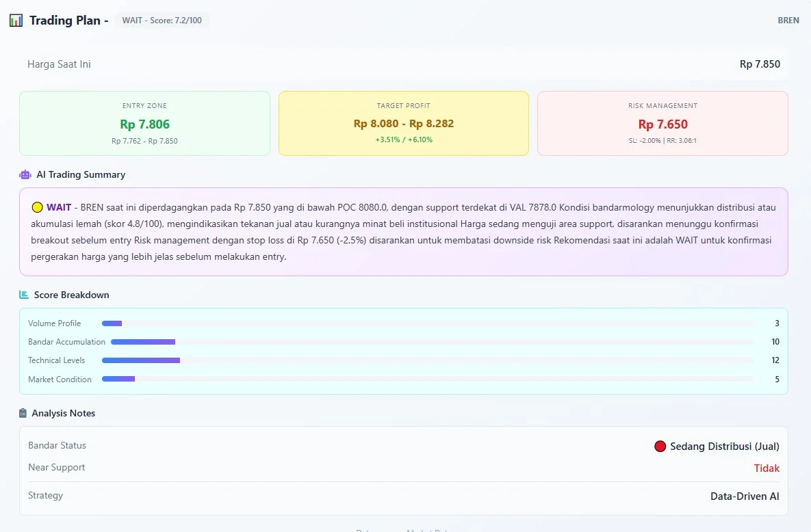Open the Risk Management card

pos(662,124)
